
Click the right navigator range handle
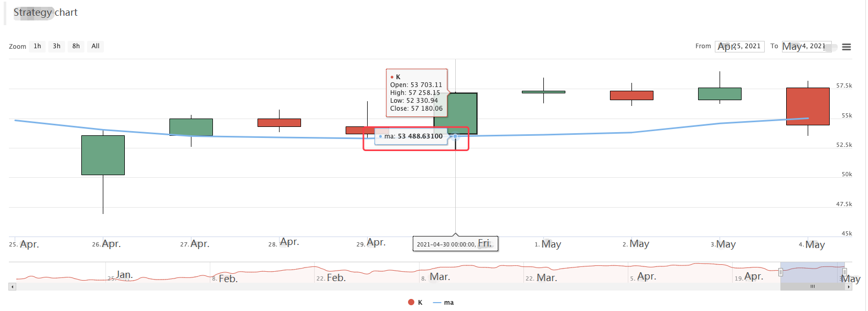pyautogui.click(x=844, y=272)
